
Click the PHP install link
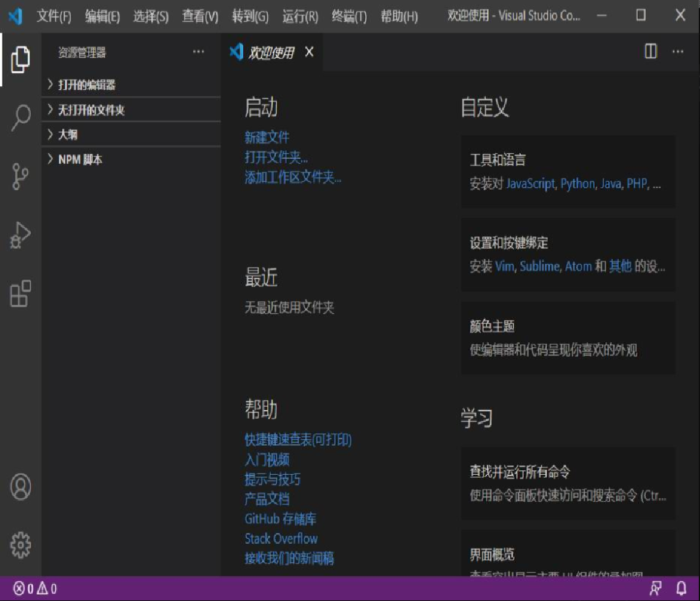(x=637, y=184)
